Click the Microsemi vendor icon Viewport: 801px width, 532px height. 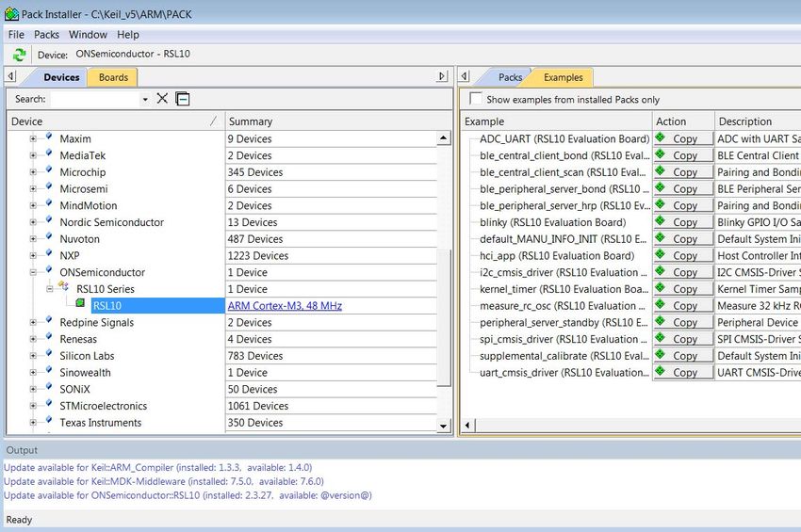[x=49, y=185]
